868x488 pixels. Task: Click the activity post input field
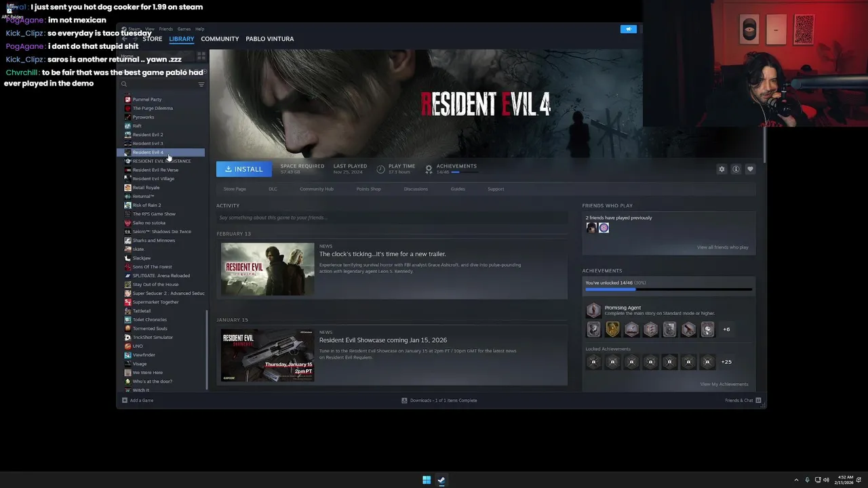[392, 218]
